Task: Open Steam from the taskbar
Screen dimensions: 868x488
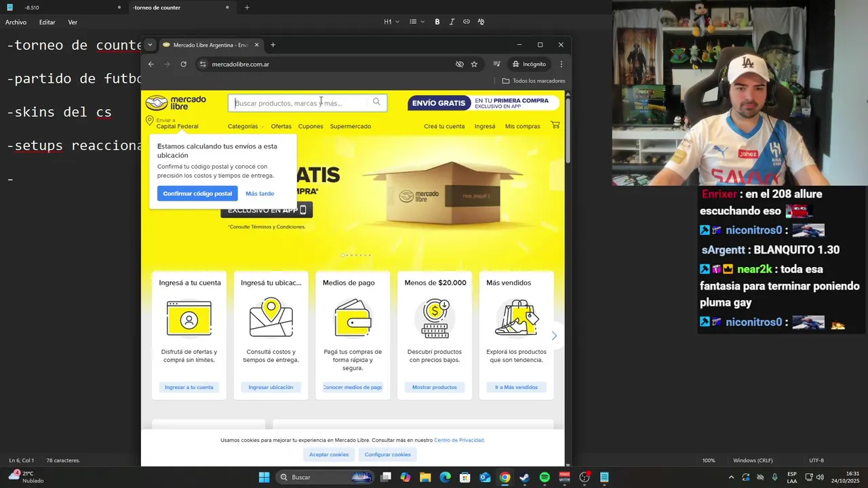Action: click(524, 477)
